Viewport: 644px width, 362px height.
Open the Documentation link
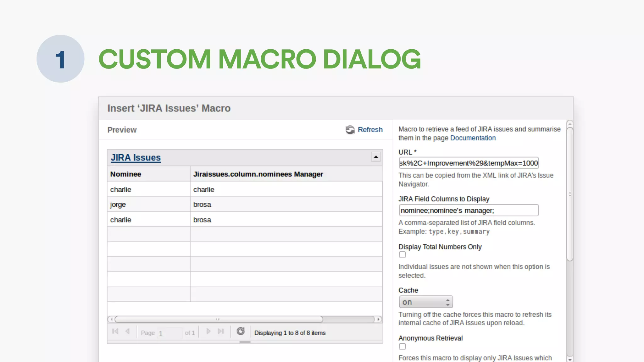pyautogui.click(x=473, y=138)
